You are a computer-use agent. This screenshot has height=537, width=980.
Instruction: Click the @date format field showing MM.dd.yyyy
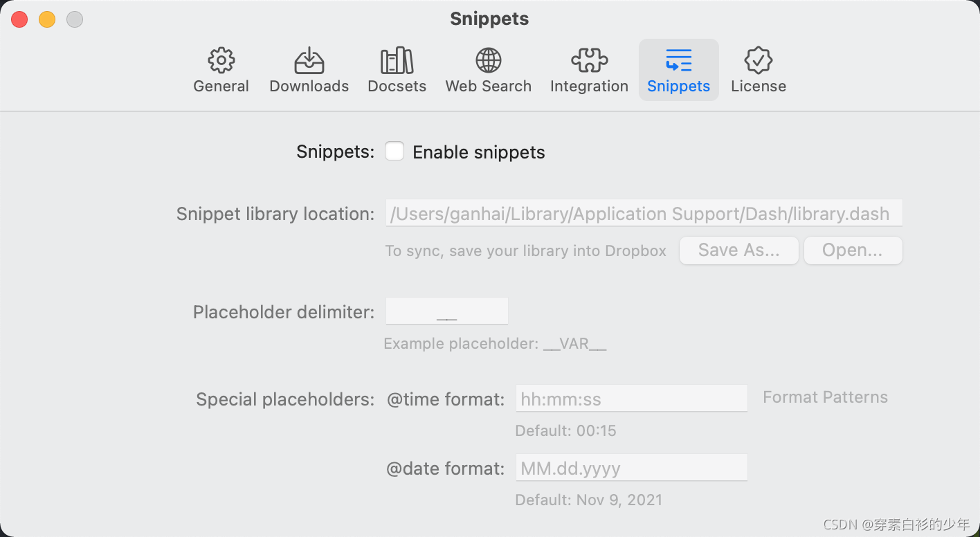coord(630,467)
